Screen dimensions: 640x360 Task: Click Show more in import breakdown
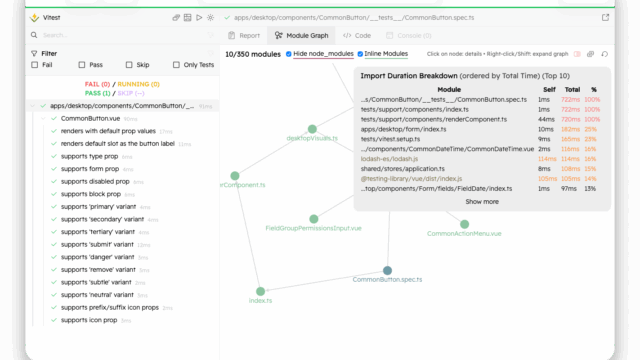[482, 202]
